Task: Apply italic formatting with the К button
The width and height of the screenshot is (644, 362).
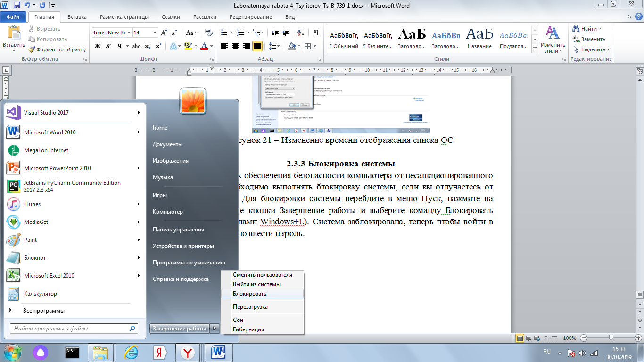Action: click(x=108, y=46)
